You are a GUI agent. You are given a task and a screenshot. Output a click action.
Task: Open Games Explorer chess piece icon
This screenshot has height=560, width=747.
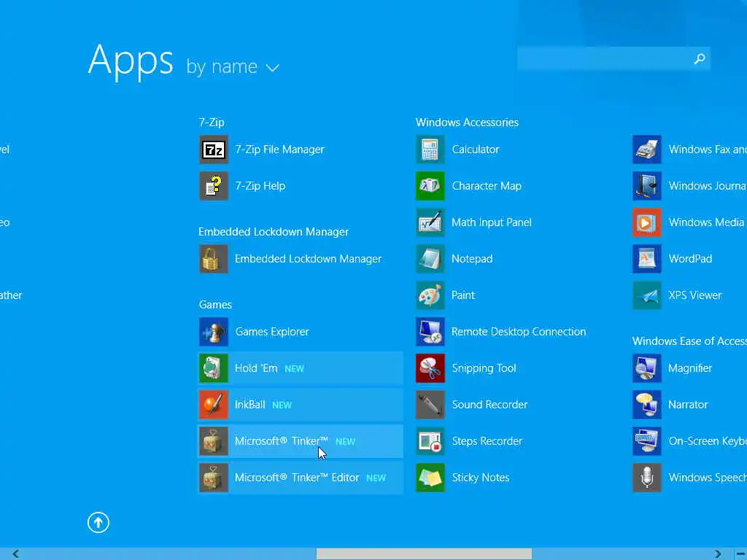pyautogui.click(x=214, y=332)
